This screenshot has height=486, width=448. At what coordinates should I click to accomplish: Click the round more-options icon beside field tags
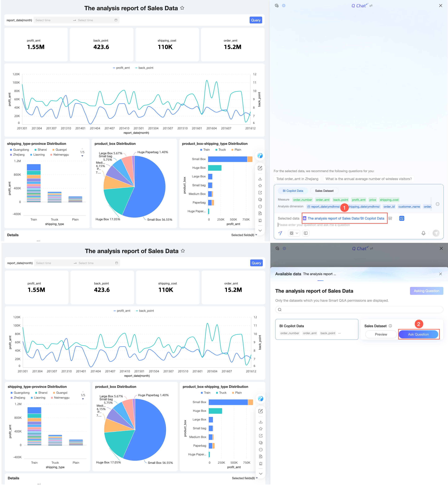(437, 204)
